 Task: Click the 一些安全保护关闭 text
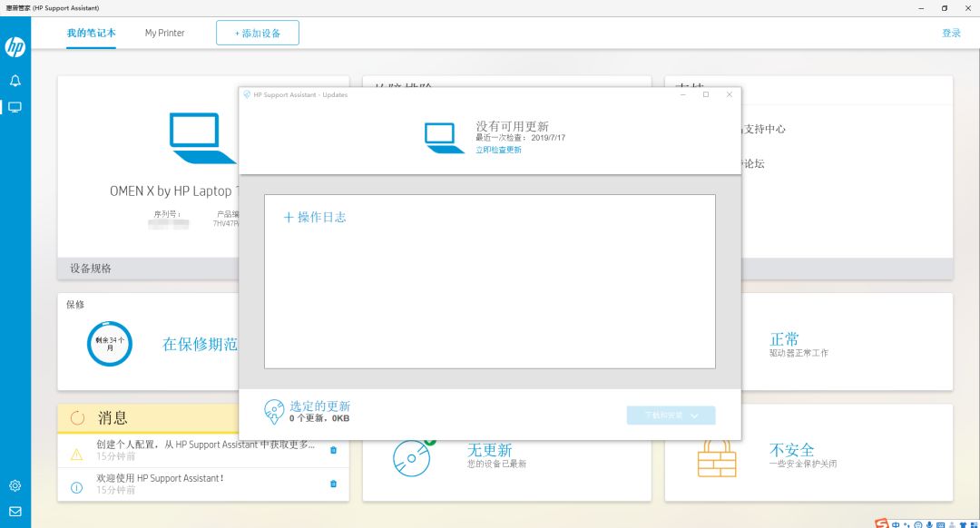coord(802,464)
